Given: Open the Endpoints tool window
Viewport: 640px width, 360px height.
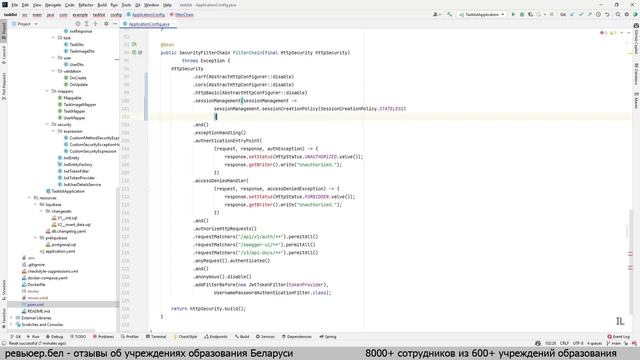Looking at the screenshot, I should point(216,337).
